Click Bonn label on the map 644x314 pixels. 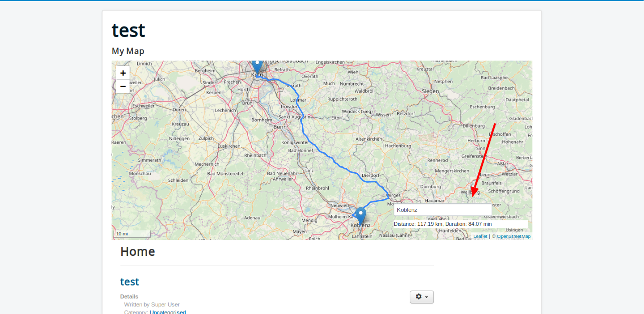click(280, 127)
